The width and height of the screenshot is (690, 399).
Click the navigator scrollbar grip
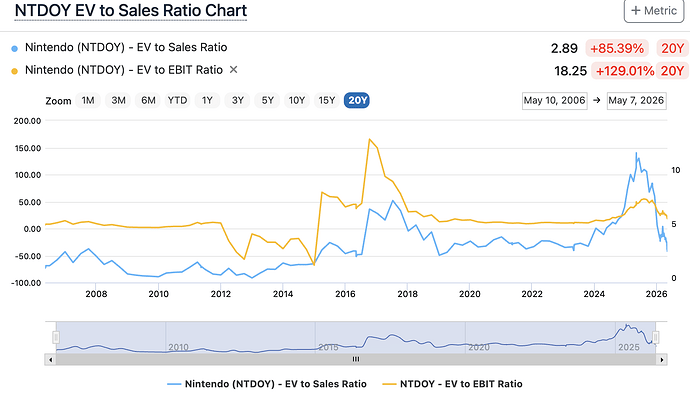point(356,359)
